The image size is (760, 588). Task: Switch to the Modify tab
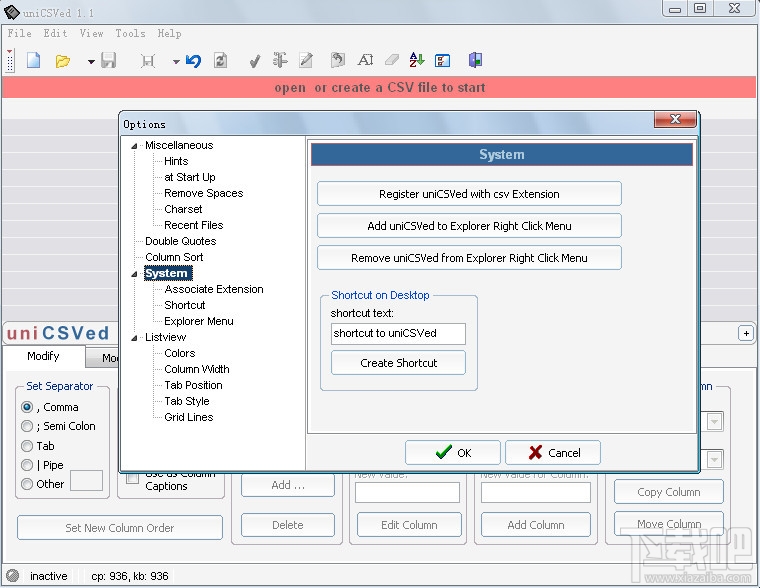click(x=44, y=356)
